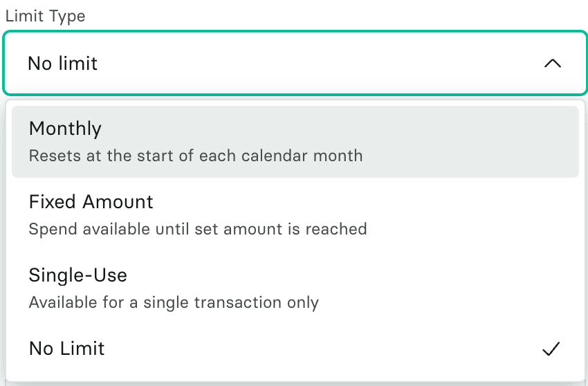Click "Spend available until set amount is reached"
Viewport: 588px width, 386px height.
click(198, 228)
